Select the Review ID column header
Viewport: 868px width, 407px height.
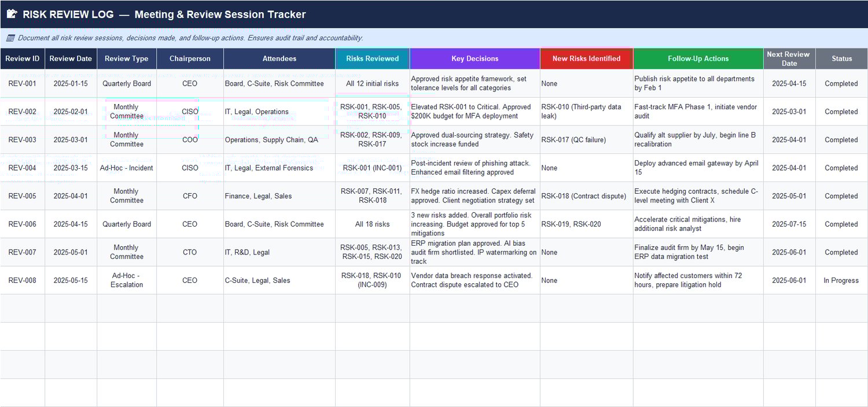23,58
